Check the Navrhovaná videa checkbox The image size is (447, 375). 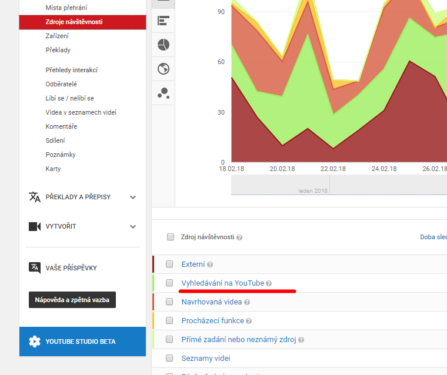coord(169,302)
